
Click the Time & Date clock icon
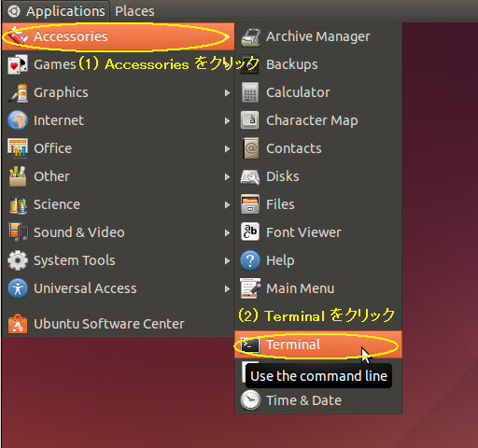(250, 399)
